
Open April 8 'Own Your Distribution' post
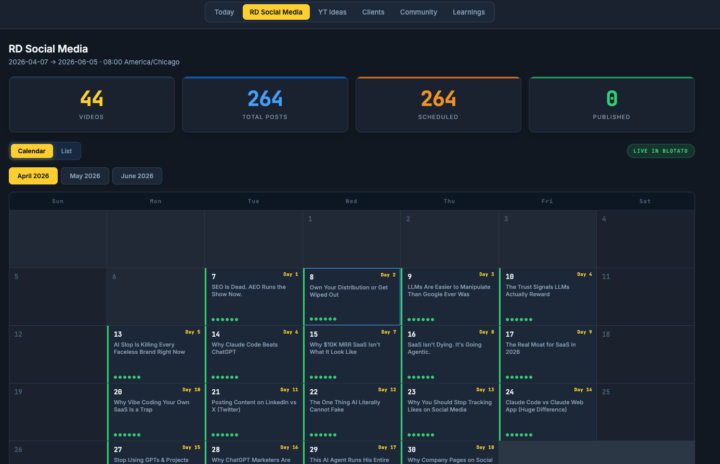pyautogui.click(x=352, y=296)
